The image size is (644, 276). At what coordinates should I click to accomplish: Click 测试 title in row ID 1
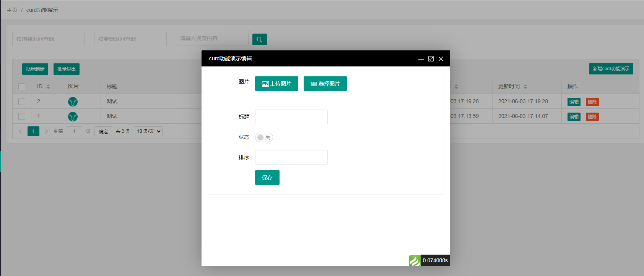pos(112,116)
